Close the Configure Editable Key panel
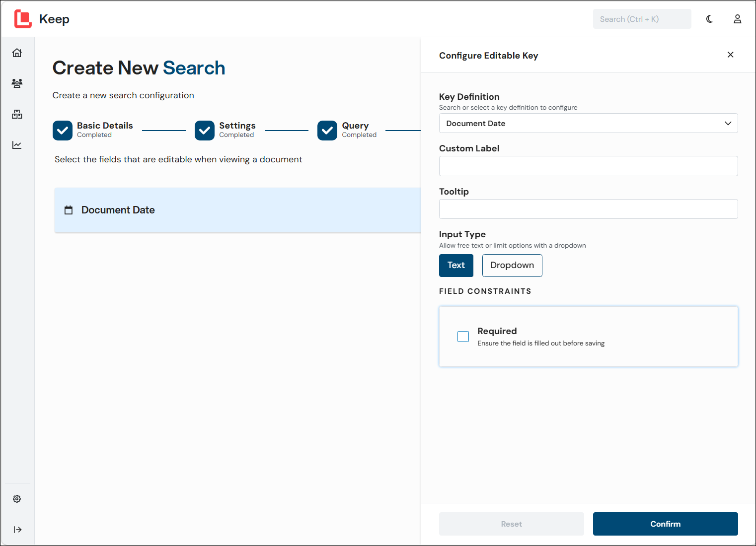 click(x=730, y=55)
